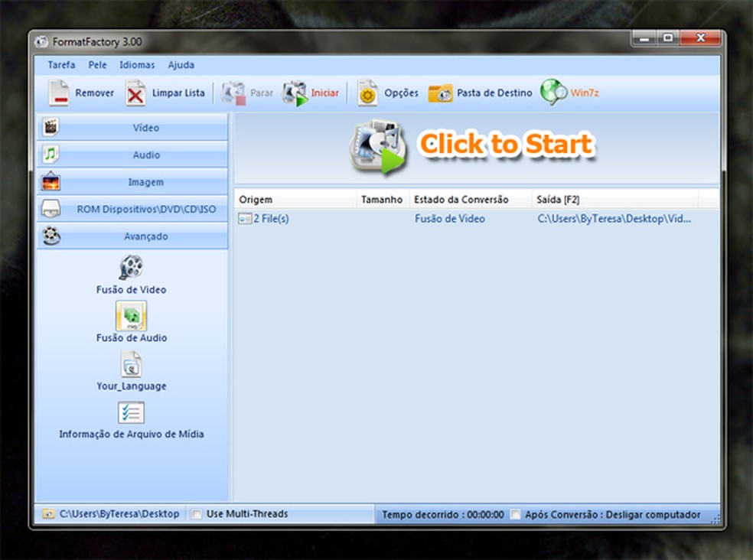Click the FormatFactory title bar icon
The width and height of the screenshot is (753, 560).
pos(42,42)
